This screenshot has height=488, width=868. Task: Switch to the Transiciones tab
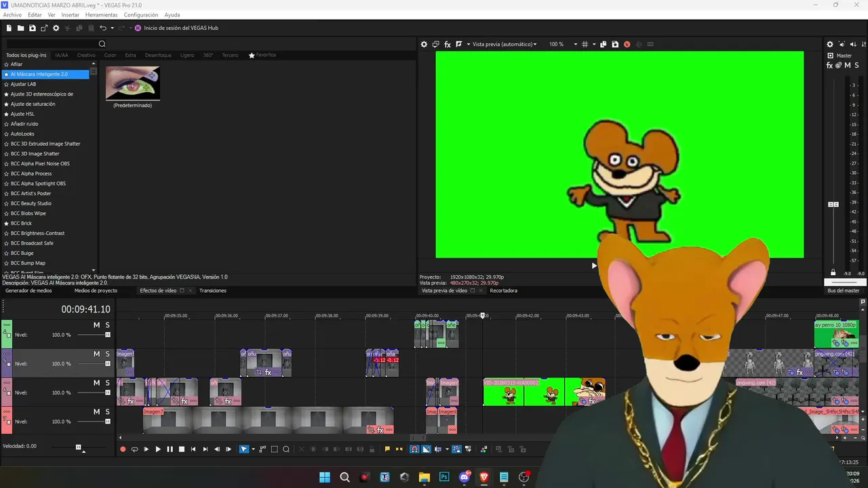point(213,291)
